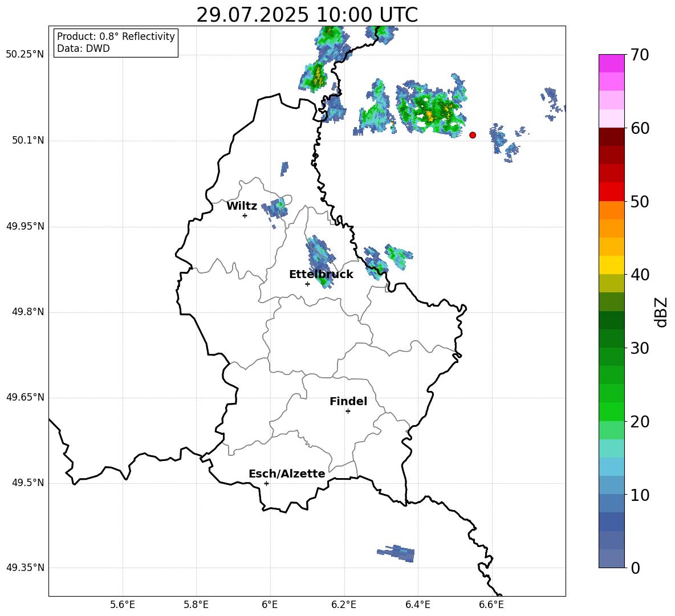Click the dBZ colorbar label

(x=661, y=312)
